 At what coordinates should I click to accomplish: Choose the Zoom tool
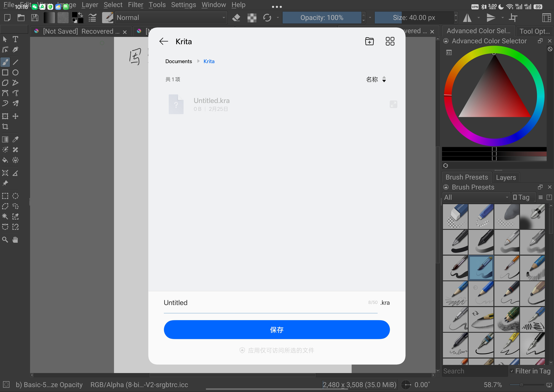5,240
